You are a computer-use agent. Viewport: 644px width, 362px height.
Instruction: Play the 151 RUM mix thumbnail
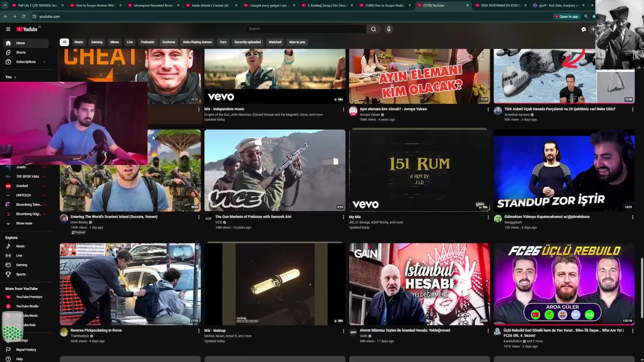[x=419, y=170]
